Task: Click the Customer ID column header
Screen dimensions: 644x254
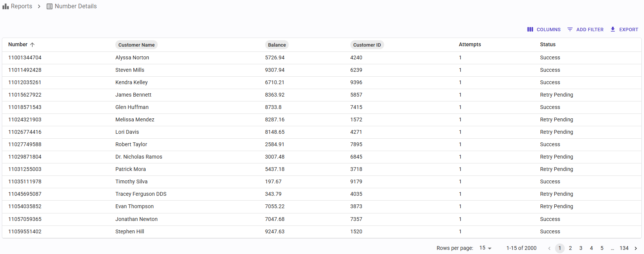Action: [x=367, y=45]
